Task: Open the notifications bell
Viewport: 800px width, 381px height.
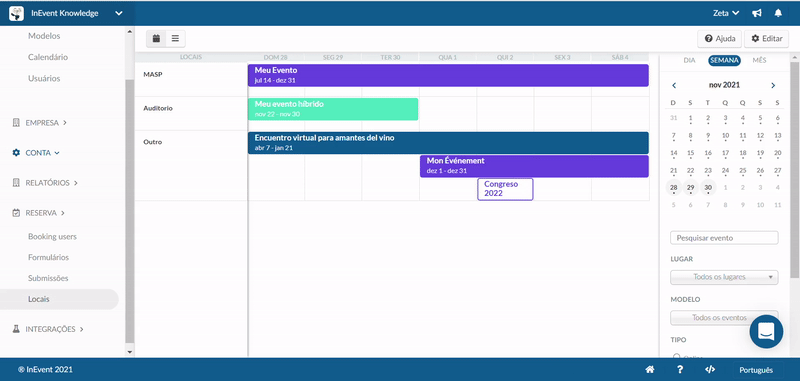Action: tap(778, 13)
